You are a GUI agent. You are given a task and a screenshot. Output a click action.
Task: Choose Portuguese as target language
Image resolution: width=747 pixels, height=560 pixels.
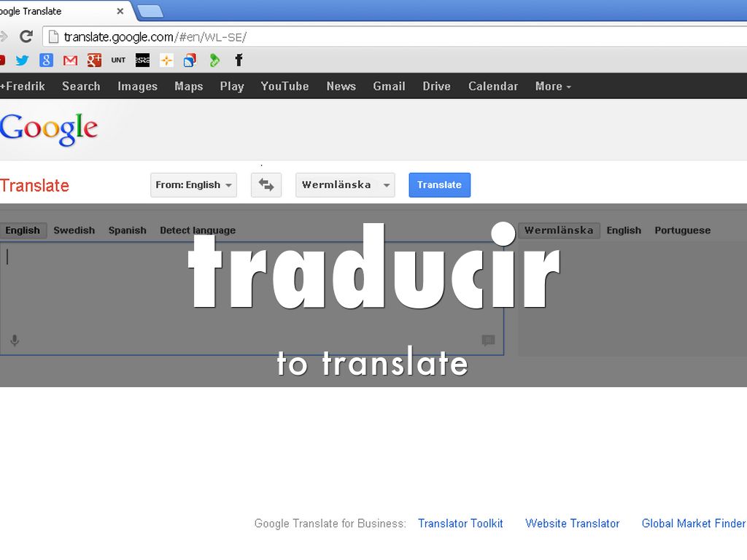point(682,230)
